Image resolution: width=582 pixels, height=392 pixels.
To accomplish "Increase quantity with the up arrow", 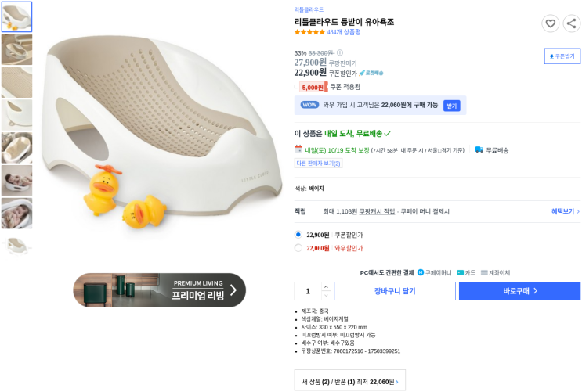I will coord(326,286).
